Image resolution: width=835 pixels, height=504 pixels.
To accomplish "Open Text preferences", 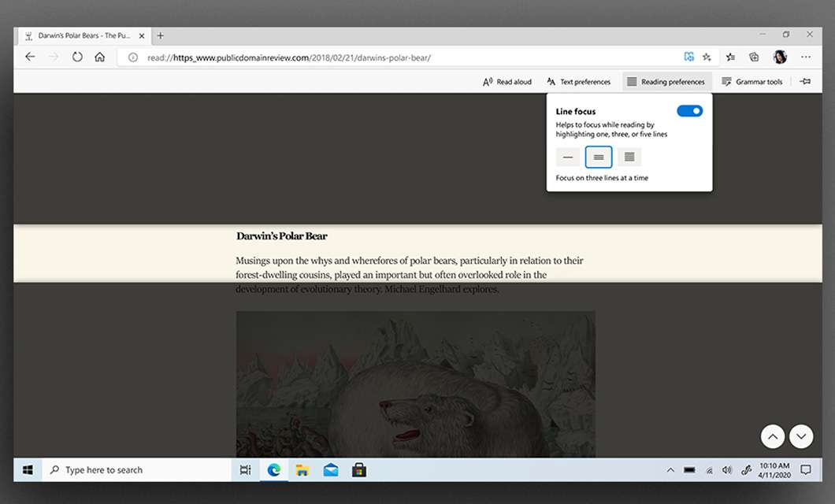I will (579, 81).
